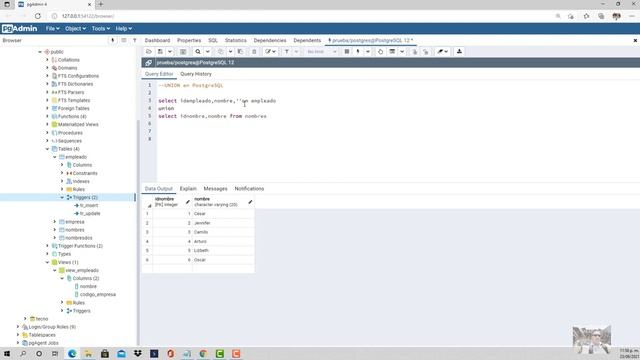Screen dimensions: 640x360
Task: Collapse the Views (1) tree node
Action: 47,262
